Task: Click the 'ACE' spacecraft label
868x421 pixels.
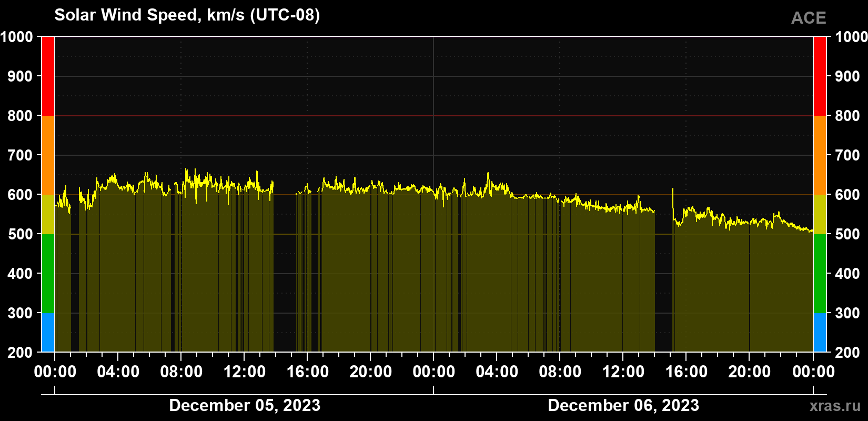Action: point(809,18)
